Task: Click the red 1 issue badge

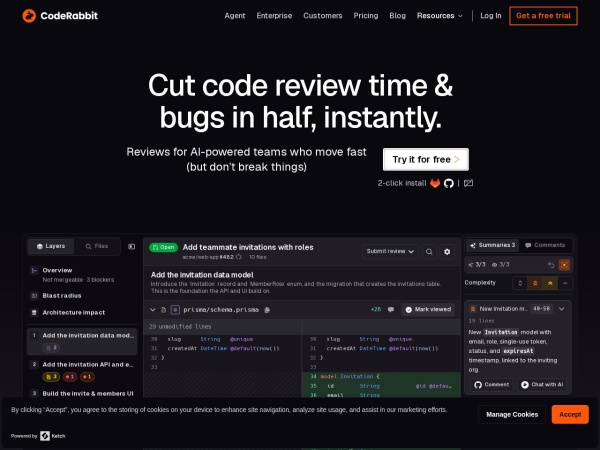Action: (70, 377)
